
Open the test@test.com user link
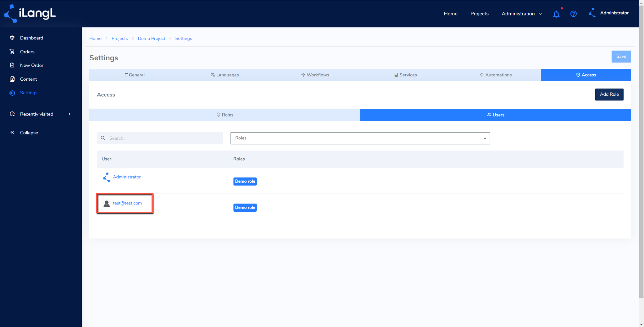(127, 203)
